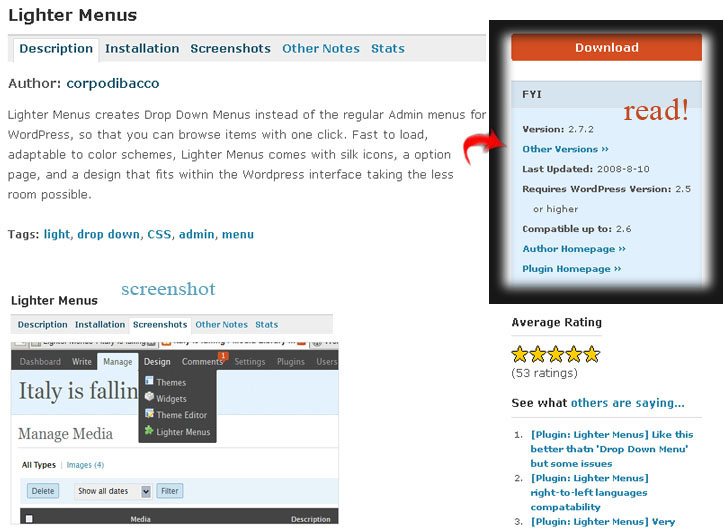
Task: Click the 'CSS' tag link
Action: click(159, 234)
